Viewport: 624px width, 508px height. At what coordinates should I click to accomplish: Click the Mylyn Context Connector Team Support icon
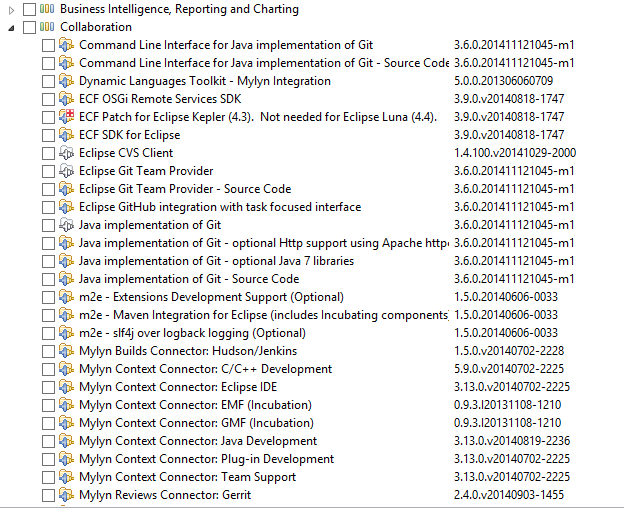tap(66, 477)
